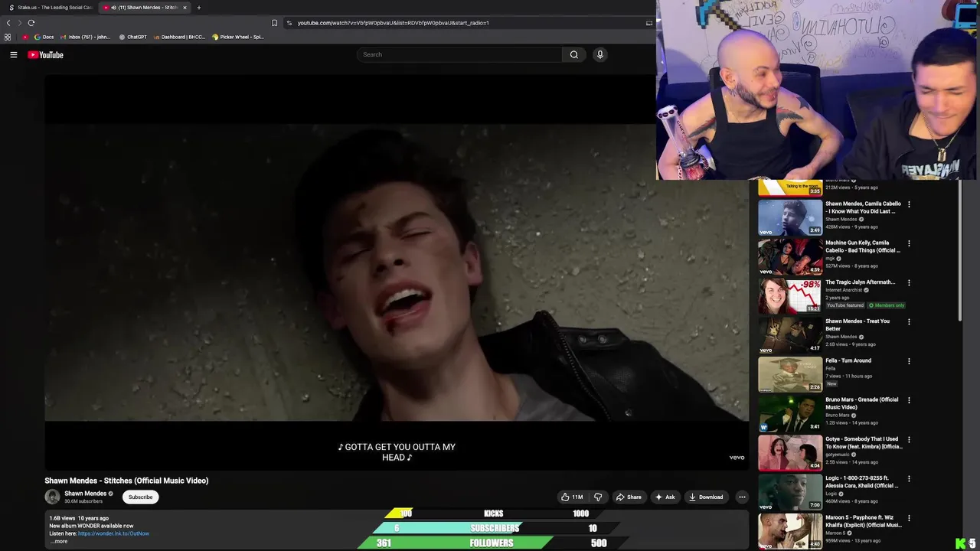Screen dimensions: 980x551
Task: Open options menu for Bad Things video
Action: [909, 243]
